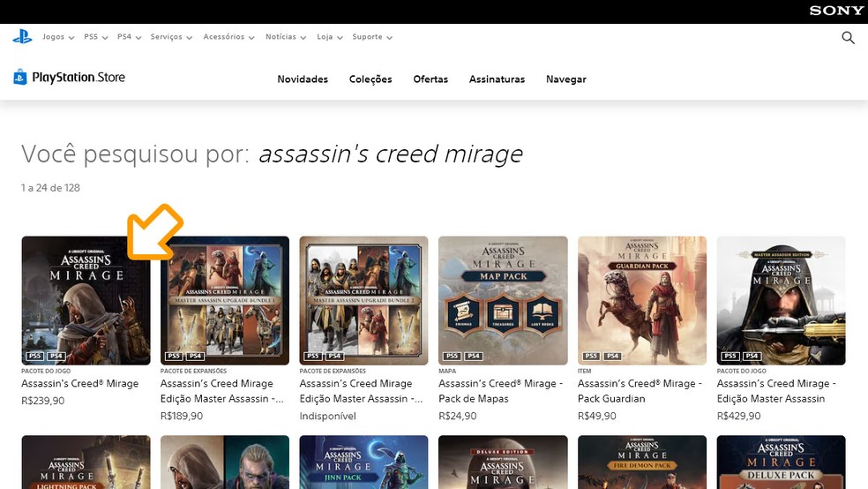Click Assassin's Creed Mirage - Edição Master Assassin title
This screenshot has width=868, height=489.
[776, 391]
